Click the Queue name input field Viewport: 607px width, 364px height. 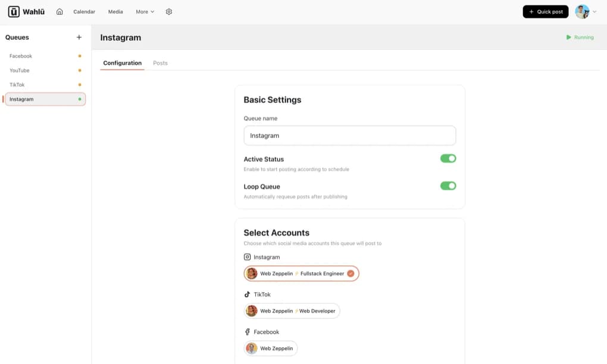pos(349,135)
